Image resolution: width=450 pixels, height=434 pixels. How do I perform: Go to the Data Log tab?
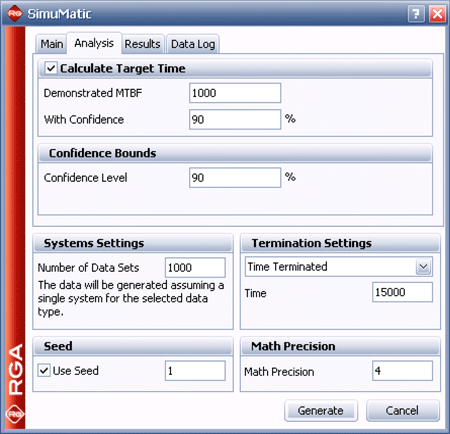[x=193, y=44]
